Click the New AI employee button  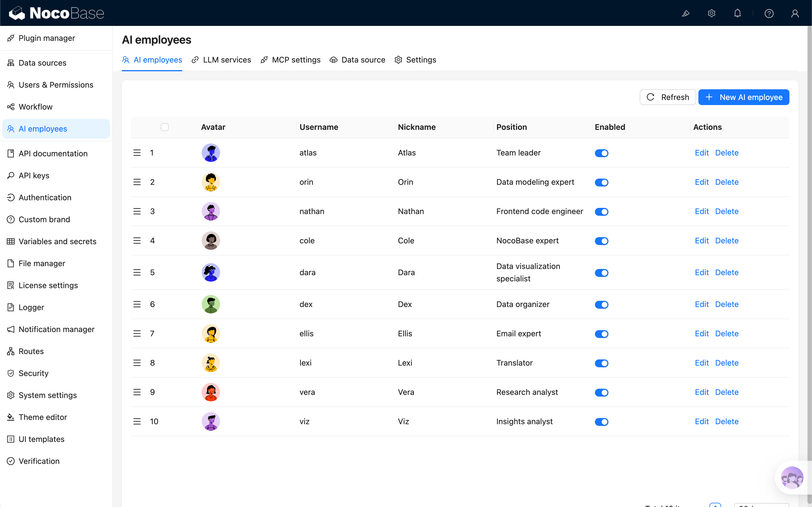tap(743, 97)
